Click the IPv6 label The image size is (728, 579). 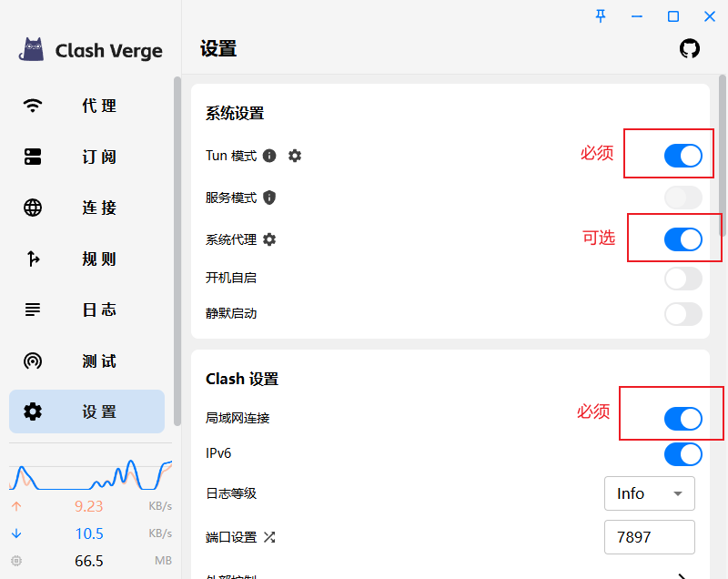click(218, 453)
